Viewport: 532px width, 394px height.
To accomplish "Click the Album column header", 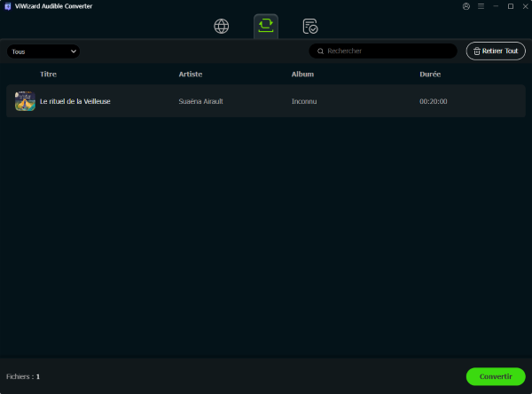I will (302, 74).
